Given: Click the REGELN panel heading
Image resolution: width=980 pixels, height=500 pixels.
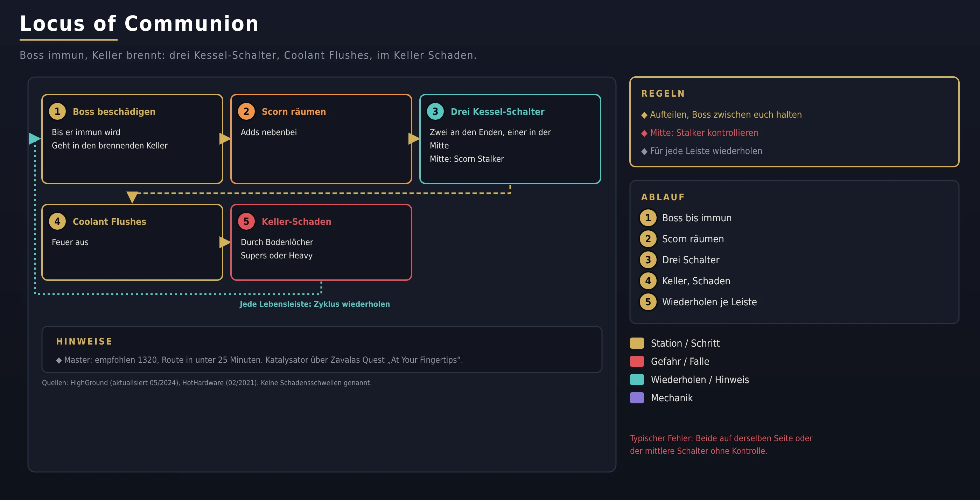Looking at the screenshot, I should (x=663, y=93).
